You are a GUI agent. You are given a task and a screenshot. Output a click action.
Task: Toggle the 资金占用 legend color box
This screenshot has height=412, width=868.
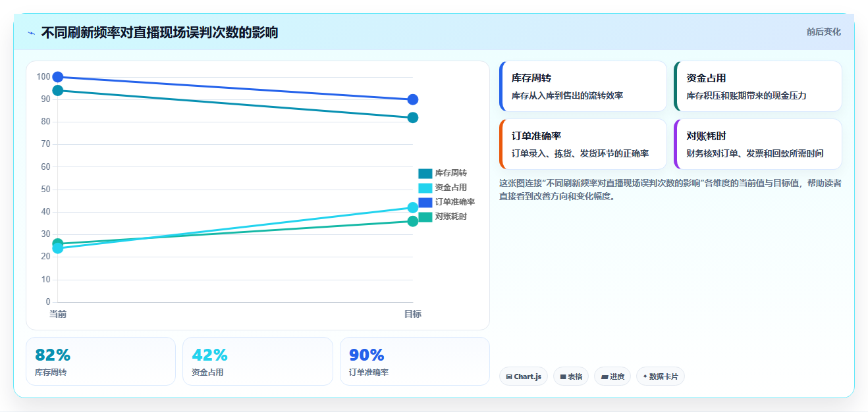coord(425,188)
